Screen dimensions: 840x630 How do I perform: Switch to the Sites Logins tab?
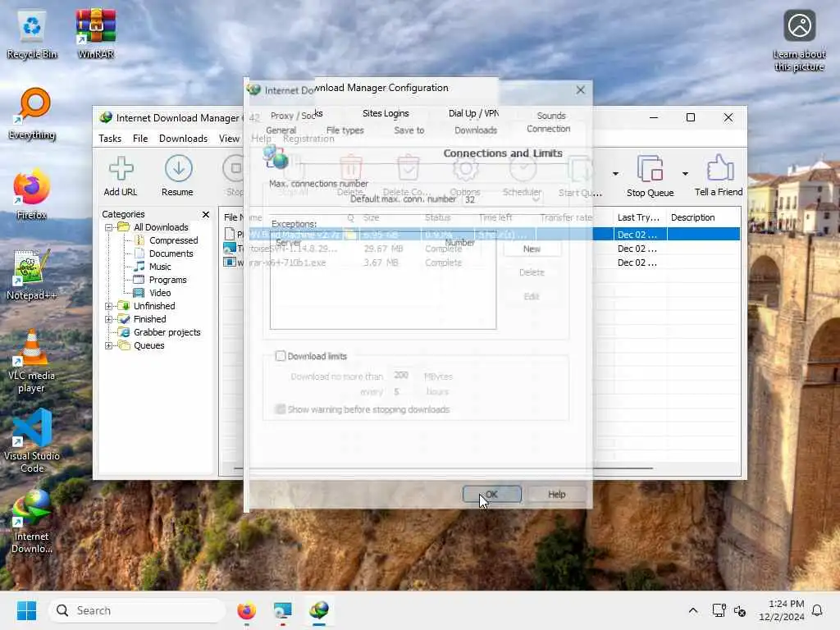point(386,113)
